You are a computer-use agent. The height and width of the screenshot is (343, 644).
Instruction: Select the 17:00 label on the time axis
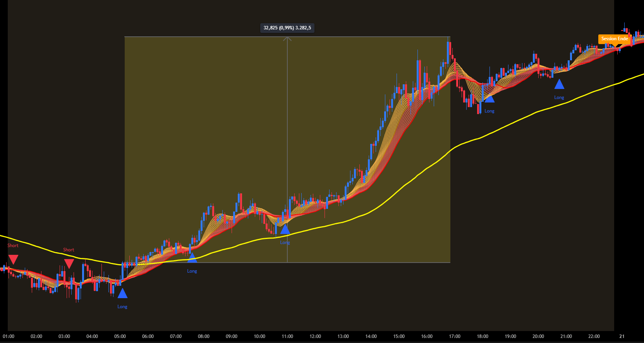pyautogui.click(x=455, y=336)
